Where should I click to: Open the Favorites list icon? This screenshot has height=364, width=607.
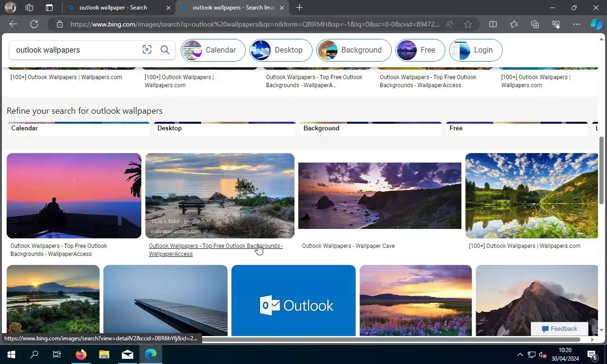(514, 24)
